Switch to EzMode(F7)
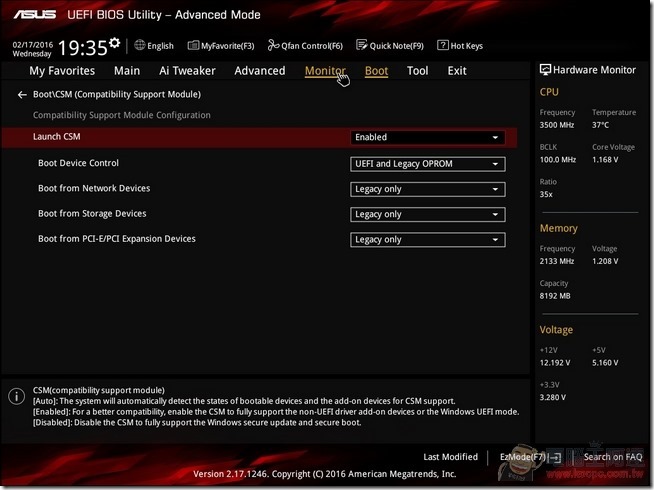Viewport: 654px width, 490px height. pos(523,457)
